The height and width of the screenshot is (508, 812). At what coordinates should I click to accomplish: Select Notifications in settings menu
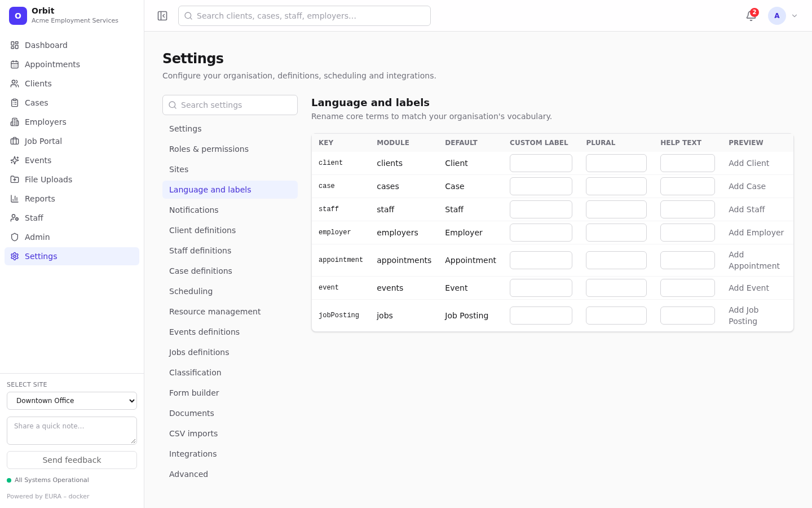point(230,210)
